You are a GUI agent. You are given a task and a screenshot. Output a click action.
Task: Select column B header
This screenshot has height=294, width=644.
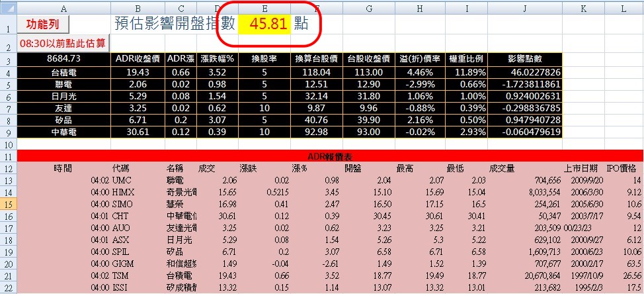click(138, 8)
